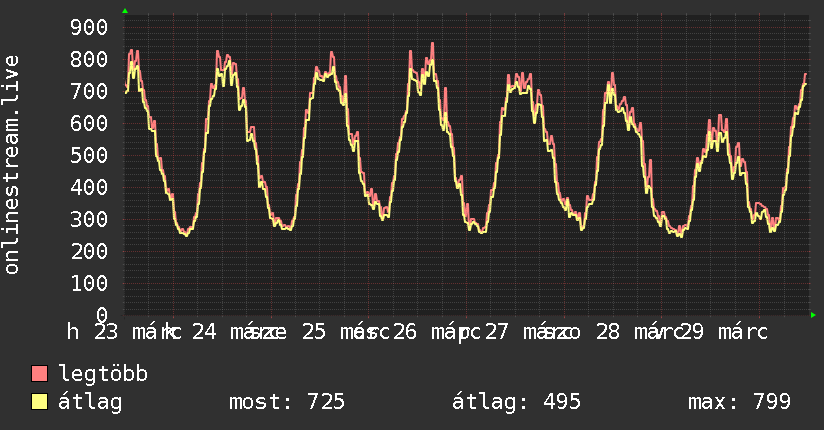Click the yellow átlag legend swatch
The image size is (824, 430).
pos(40,402)
